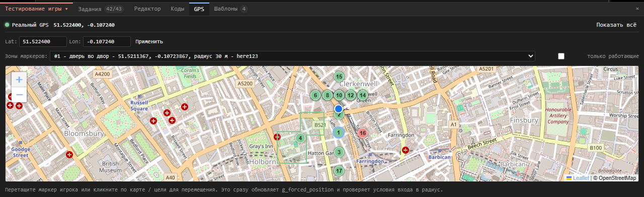
Task: Focus the Lat coordinate input field
Action: pyautogui.click(x=43, y=42)
